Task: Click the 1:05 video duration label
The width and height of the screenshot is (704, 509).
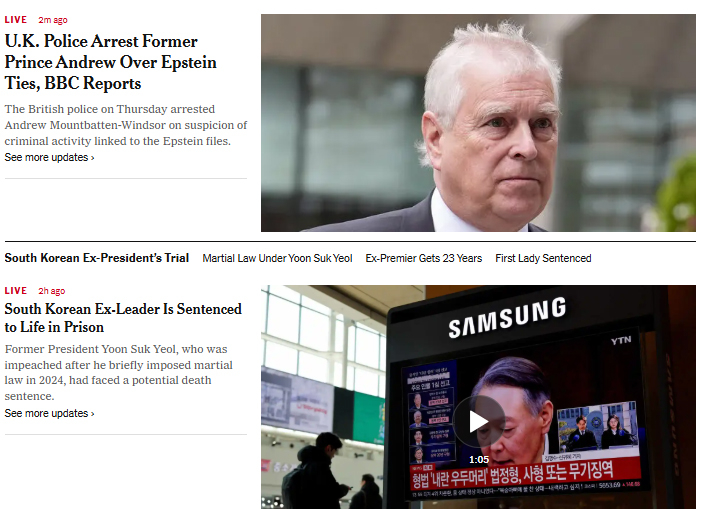Action: click(x=479, y=460)
